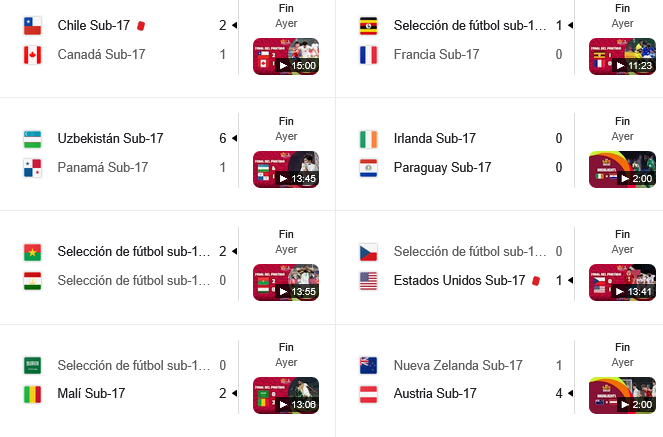663x437 pixels.
Task: Click the Chile flag icon
Action: 32,25
